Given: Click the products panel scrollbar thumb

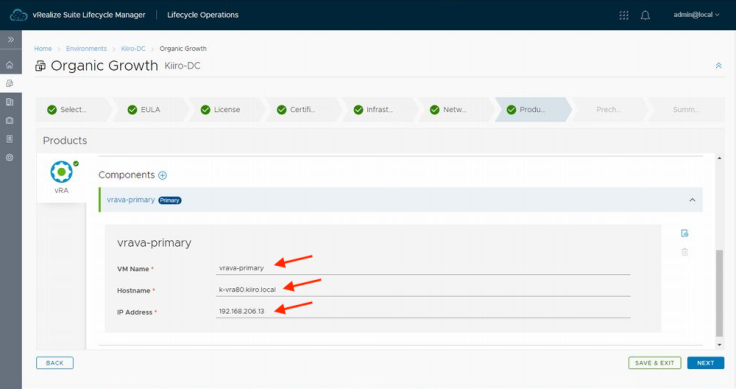Looking at the screenshot, I should 719,293.
